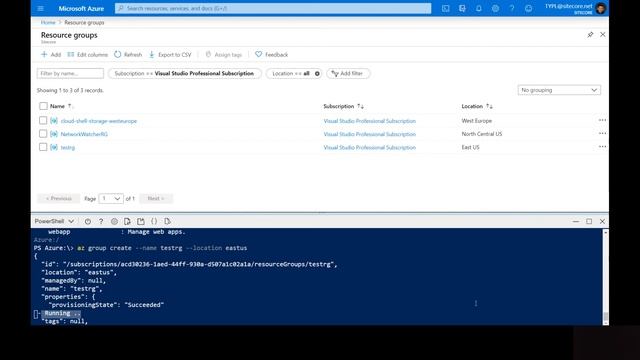Open more options for NetworkWatcherRG
640x360 pixels.
tap(602, 133)
